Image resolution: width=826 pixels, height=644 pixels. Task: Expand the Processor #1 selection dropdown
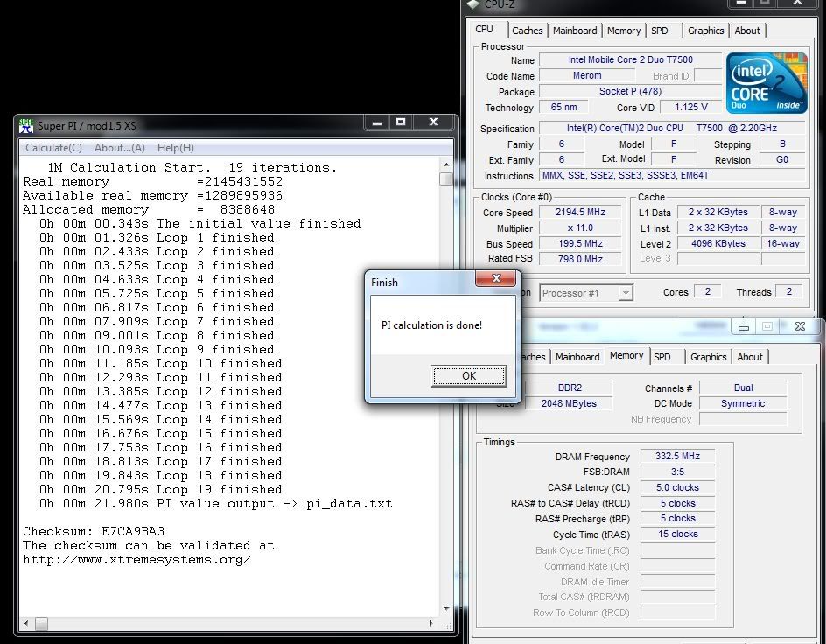[x=626, y=293]
